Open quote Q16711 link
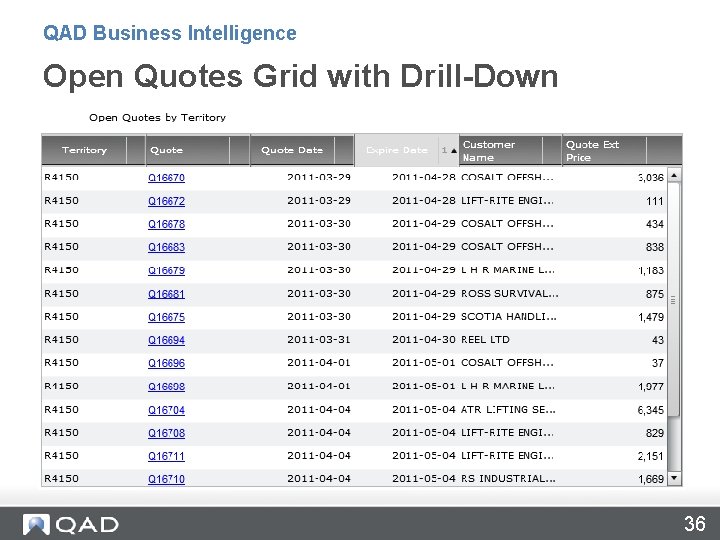 tap(166, 456)
